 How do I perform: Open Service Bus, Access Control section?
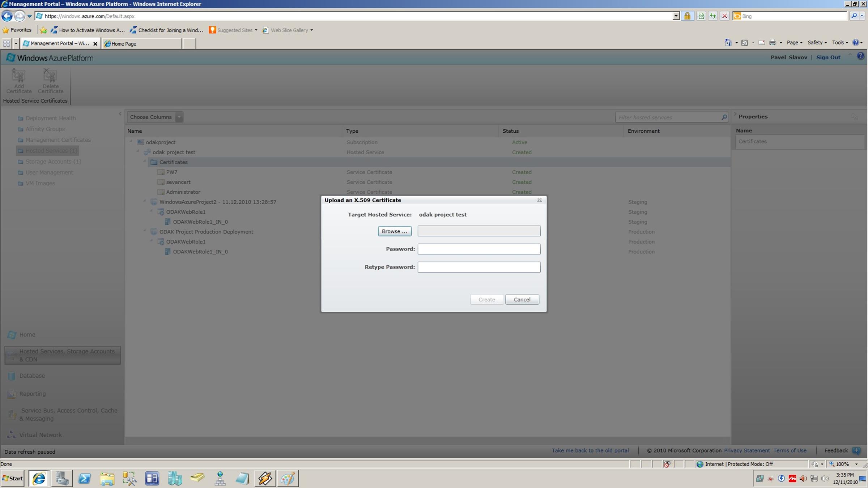coord(62,415)
